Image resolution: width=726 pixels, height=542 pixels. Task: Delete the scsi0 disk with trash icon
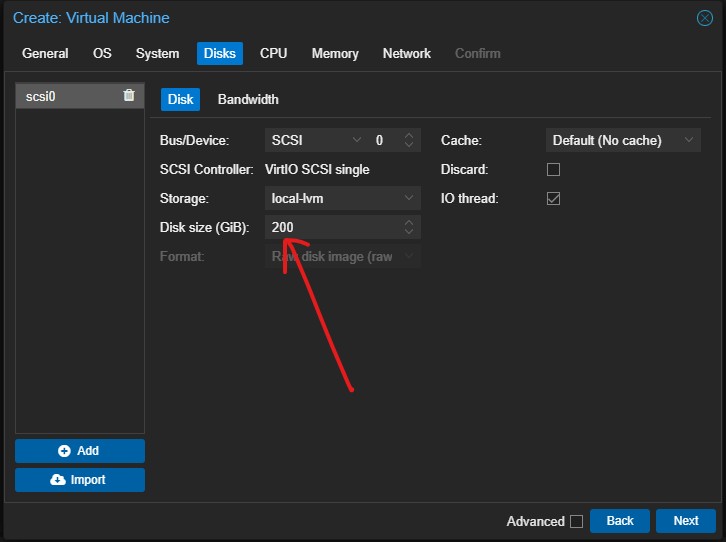128,95
